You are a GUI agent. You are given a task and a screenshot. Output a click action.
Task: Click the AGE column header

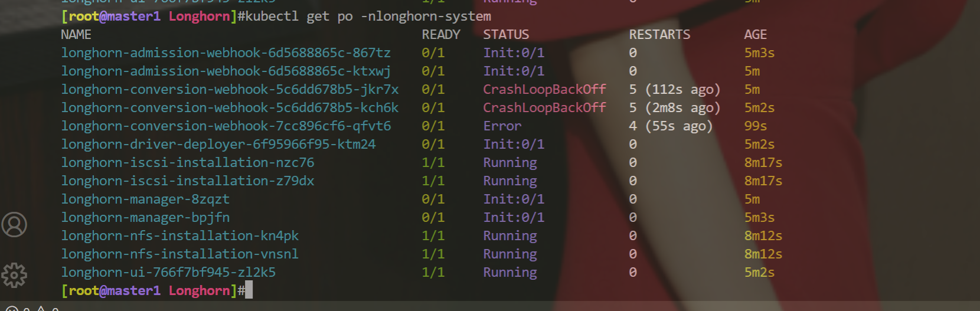coord(756,35)
